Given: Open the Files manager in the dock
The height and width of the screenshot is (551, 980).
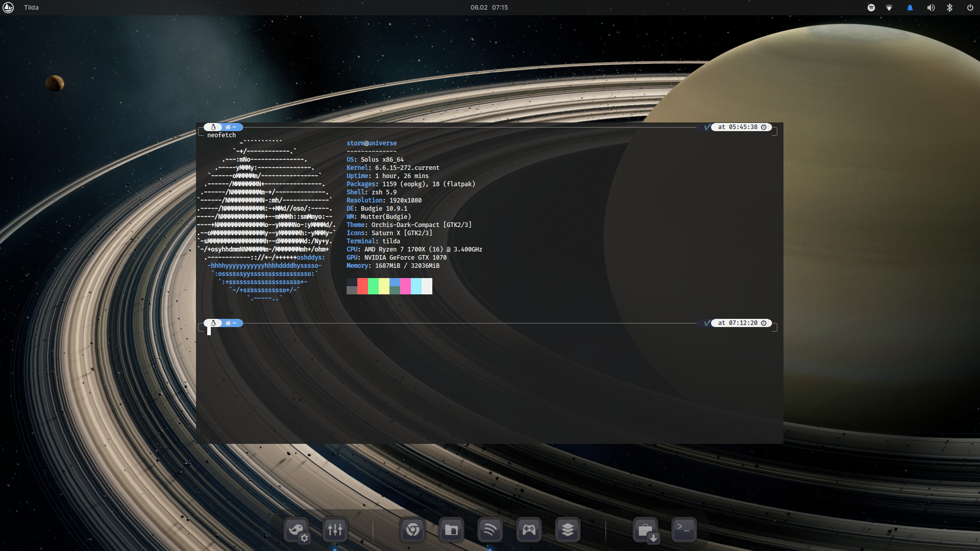Looking at the screenshot, I should pyautogui.click(x=452, y=530).
